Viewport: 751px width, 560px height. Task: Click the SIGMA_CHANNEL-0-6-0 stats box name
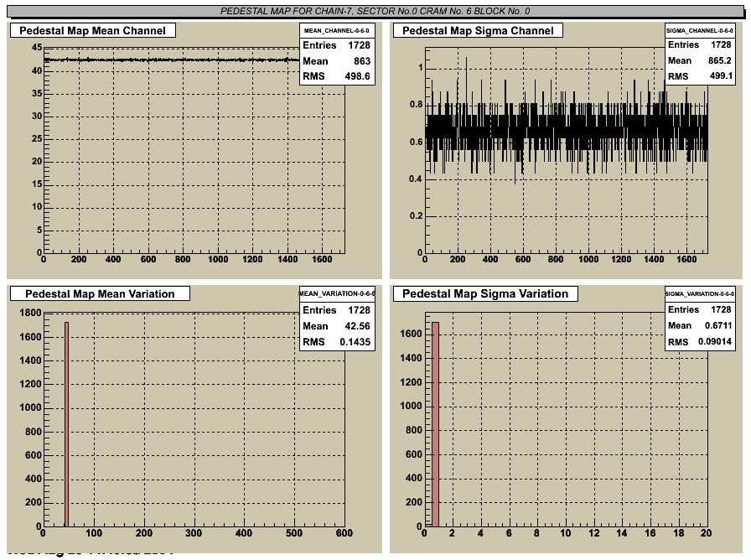tap(700, 31)
